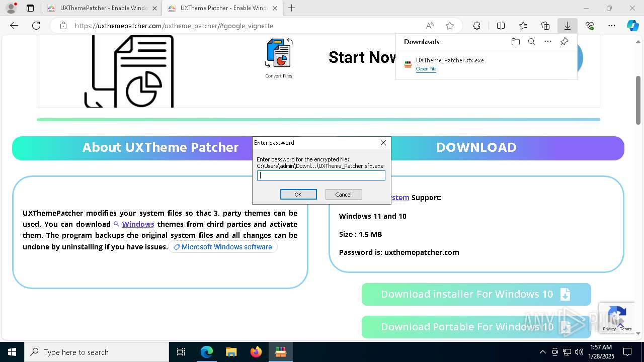Open Settings and more ellipsis menu
This screenshot has width=644, height=362.
point(612,26)
